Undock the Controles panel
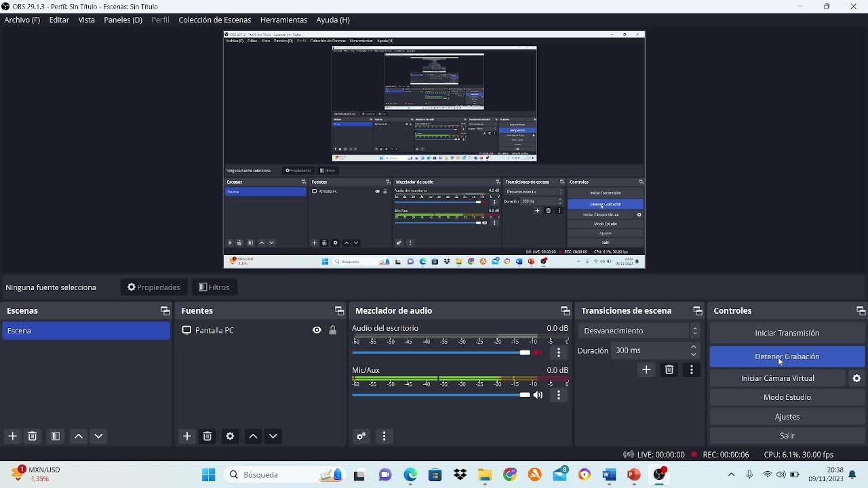This screenshot has width=868, height=488. (861, 310)
